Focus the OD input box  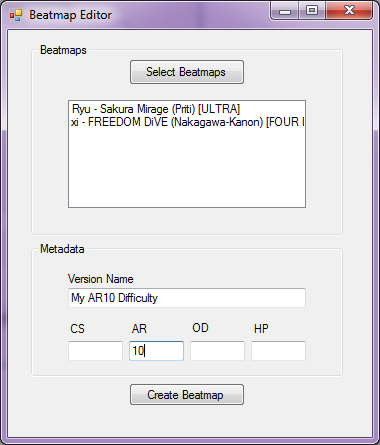click(217, 351)
